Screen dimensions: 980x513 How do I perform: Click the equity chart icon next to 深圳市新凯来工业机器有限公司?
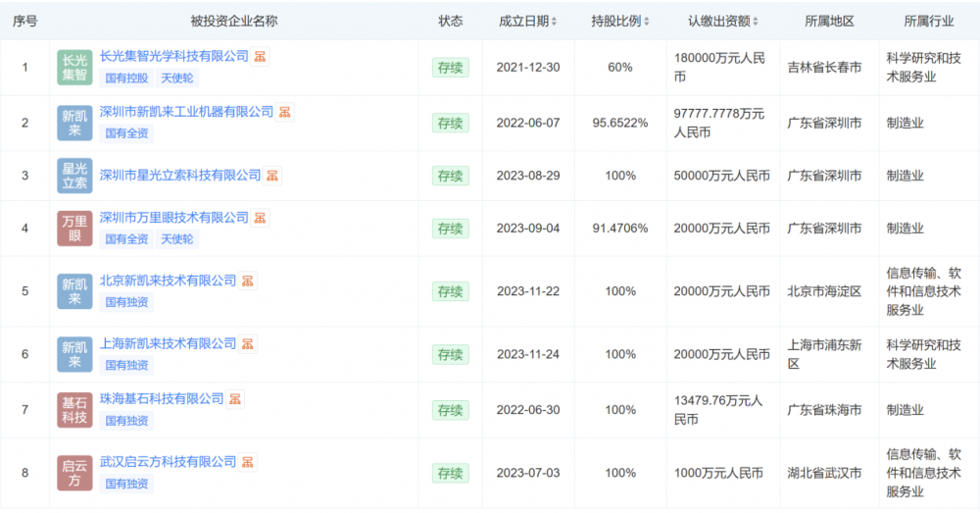[x=284, y=113]
